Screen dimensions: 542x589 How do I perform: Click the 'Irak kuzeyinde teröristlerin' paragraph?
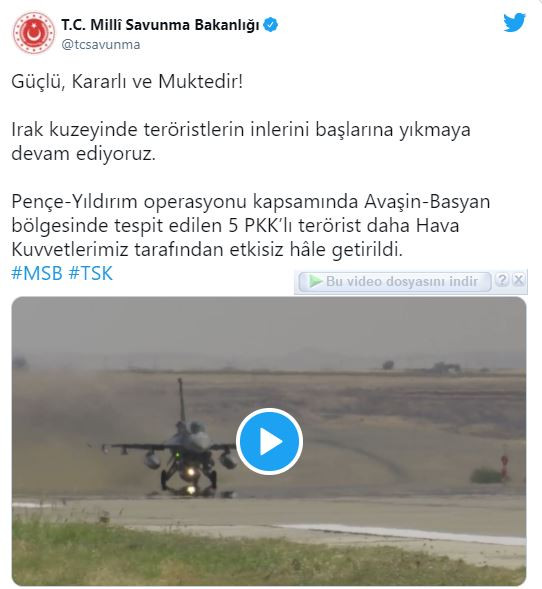(241, 142)
